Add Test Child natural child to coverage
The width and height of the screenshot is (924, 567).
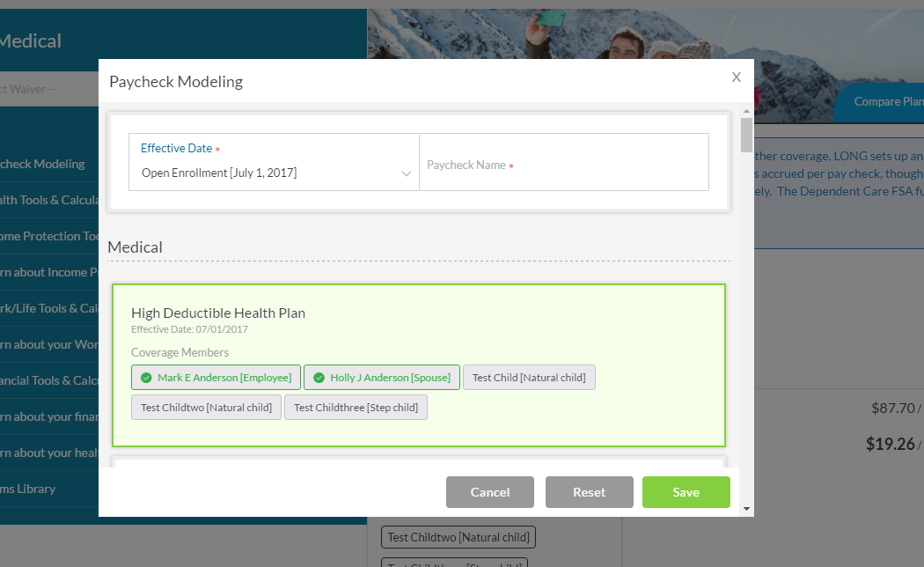pyautogui.click(x=529, y=378)
